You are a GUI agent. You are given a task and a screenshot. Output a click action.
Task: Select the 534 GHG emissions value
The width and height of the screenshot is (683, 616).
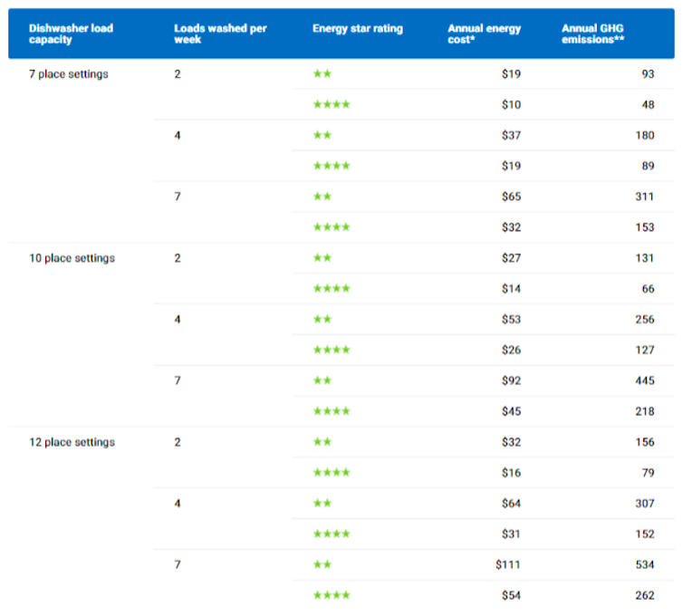pos(642,564)
